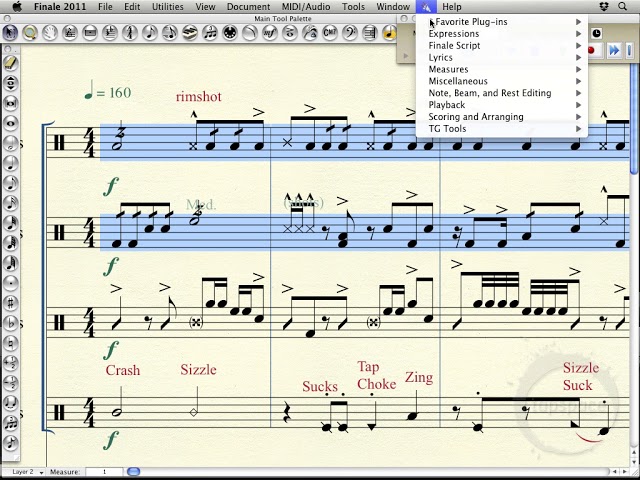Click the rimshot expression text
The height and width of the screenshot is (480, 640).
[x=199, y=97]
